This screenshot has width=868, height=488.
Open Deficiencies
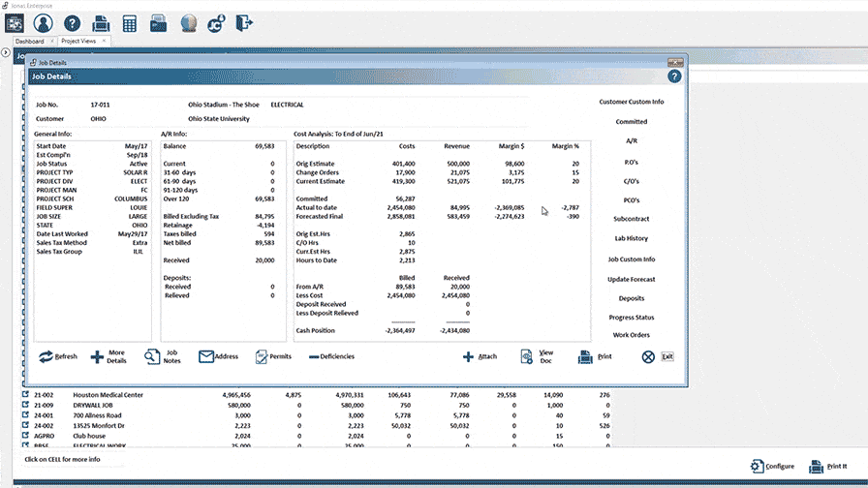(x=331, y=357)
